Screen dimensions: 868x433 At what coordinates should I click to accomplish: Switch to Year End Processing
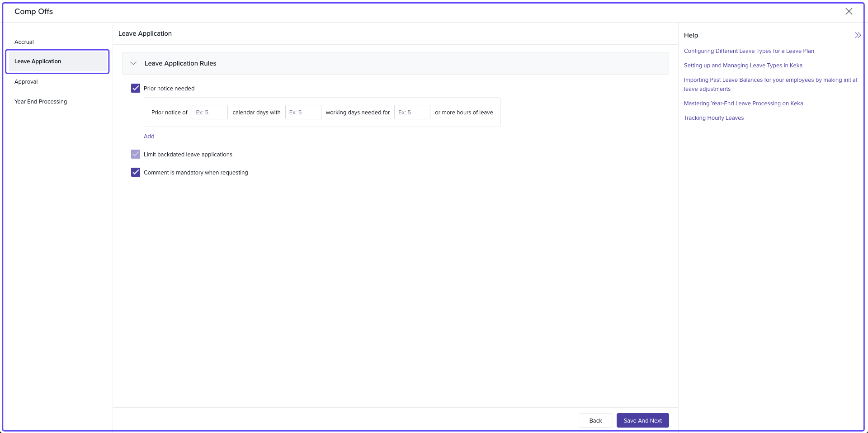41,102
